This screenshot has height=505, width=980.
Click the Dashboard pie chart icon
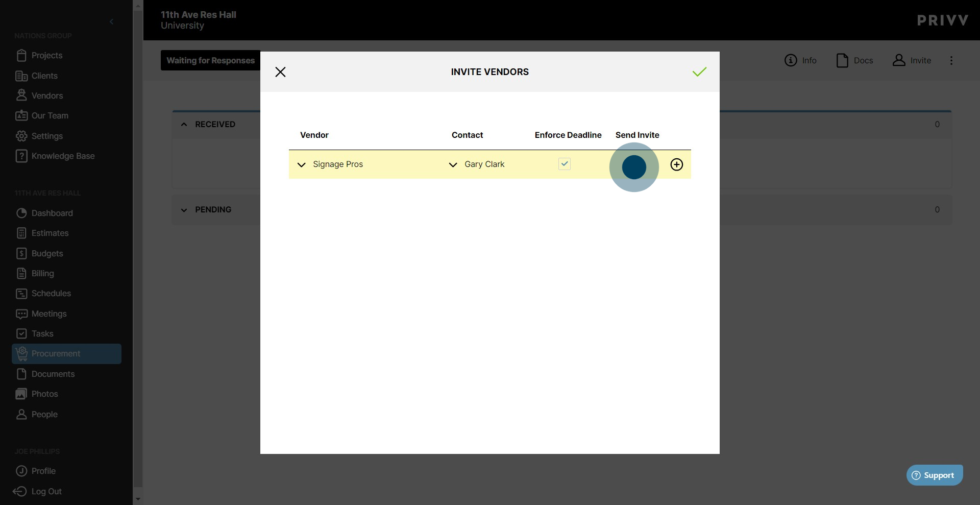pos(21,213)
